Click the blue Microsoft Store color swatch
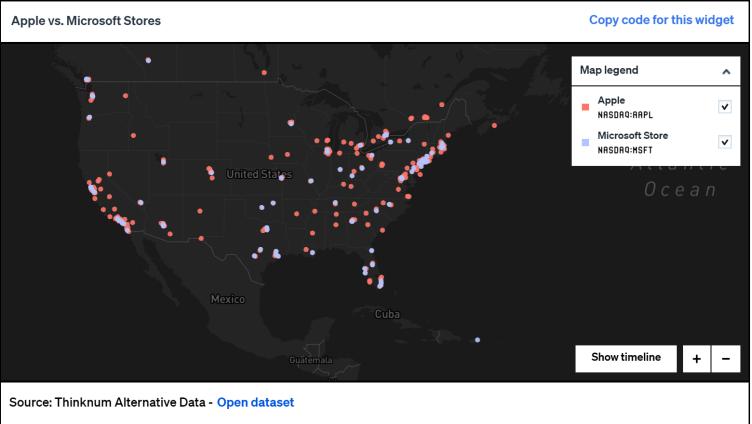 [585, 142]
